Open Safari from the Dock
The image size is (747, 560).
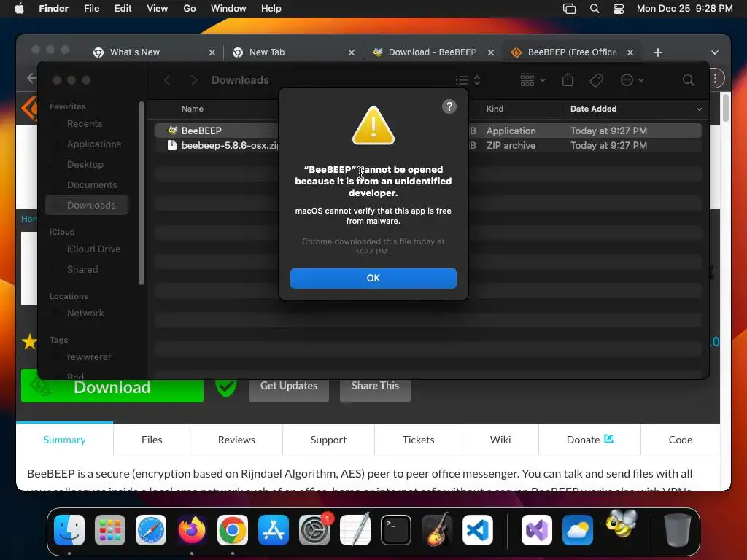click(151, 530)
